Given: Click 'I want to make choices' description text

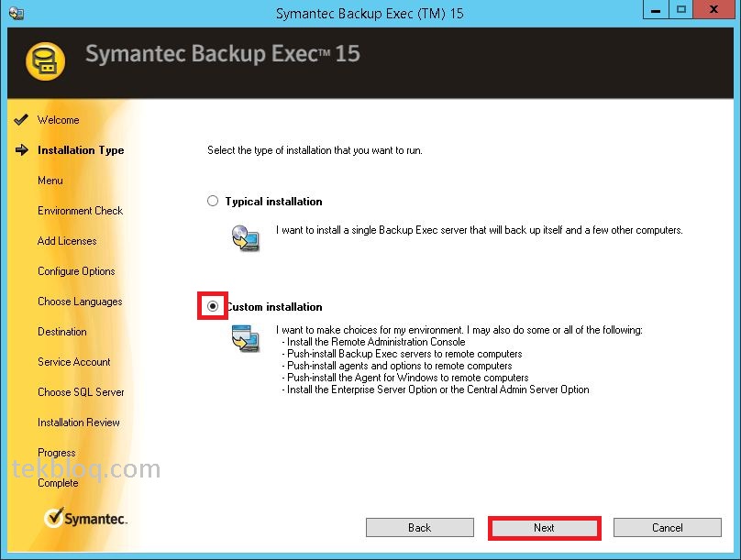Looking at the screenshot, I should tap(459, 330).
